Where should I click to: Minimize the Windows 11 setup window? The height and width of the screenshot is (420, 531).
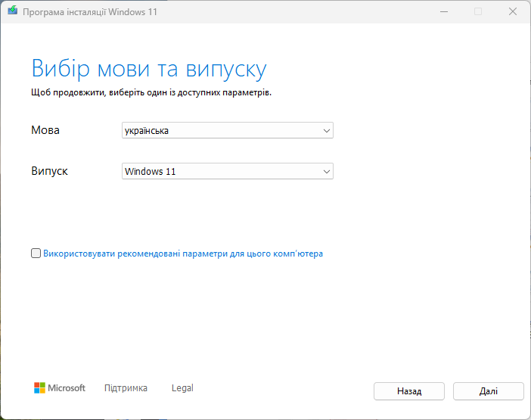tap(442, 11)
